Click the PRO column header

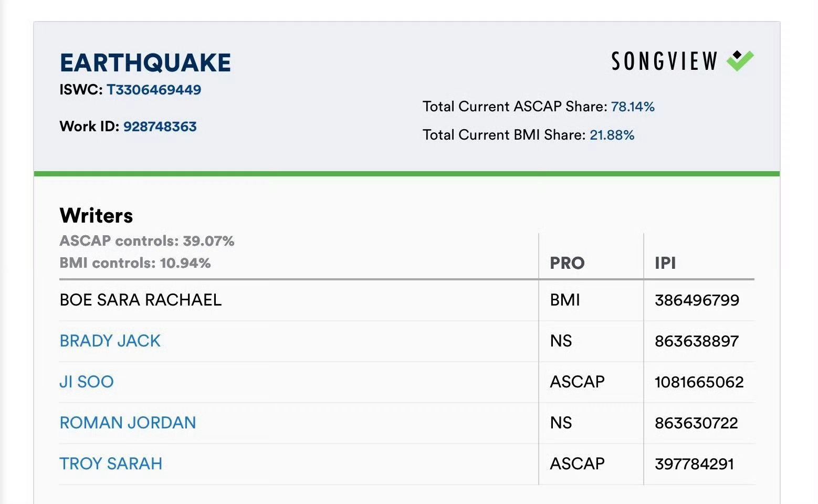(x=567, y=263)
